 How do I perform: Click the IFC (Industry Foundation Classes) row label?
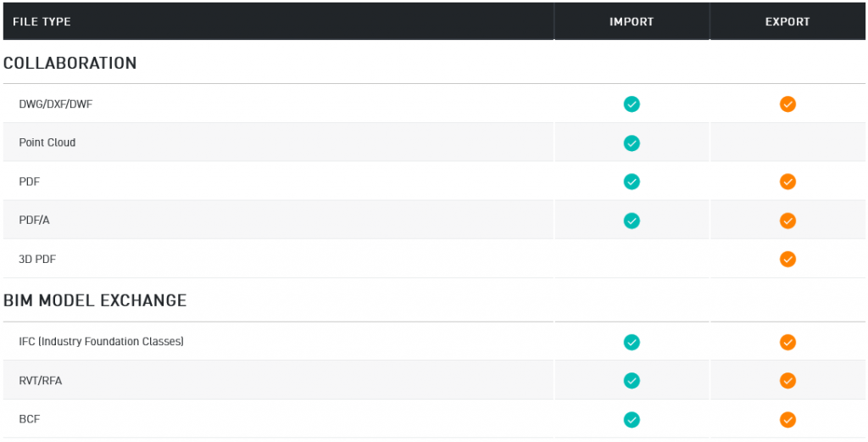pyautogui.click(x=102, y=342)
